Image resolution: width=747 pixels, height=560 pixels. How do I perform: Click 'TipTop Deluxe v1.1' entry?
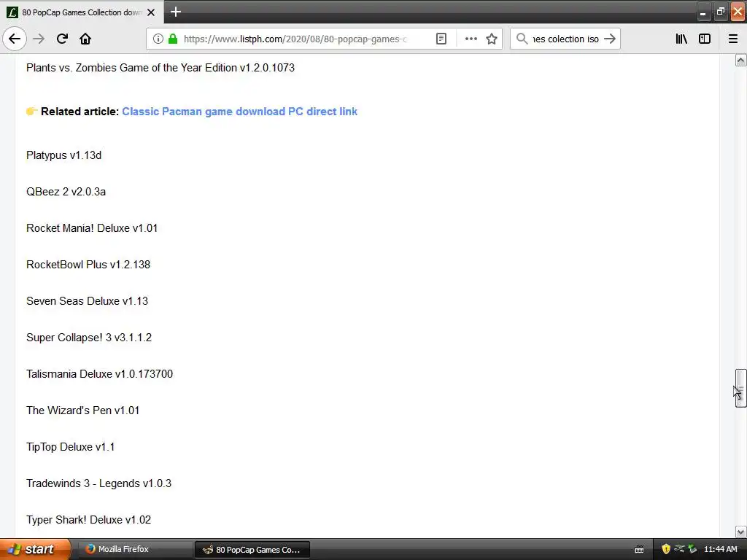coord(71,447)
